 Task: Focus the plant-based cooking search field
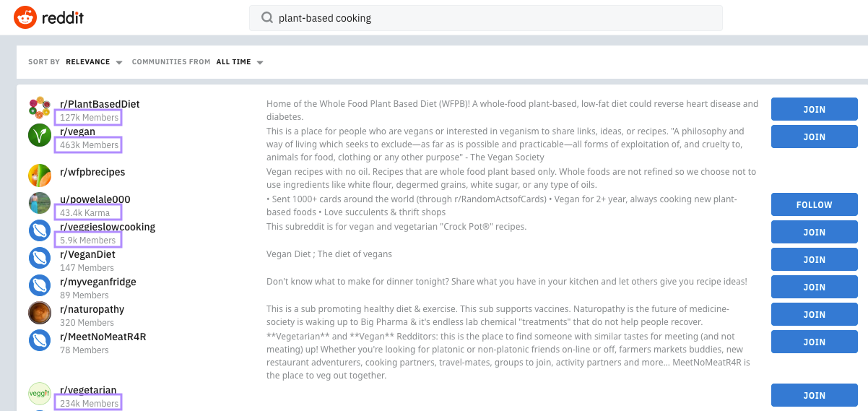(491, 18)
